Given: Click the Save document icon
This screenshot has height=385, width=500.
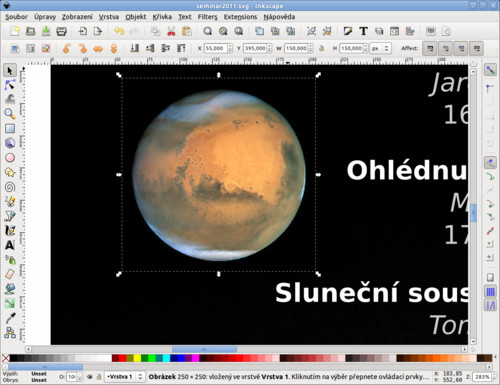Looking at the screenshot, I should coord(46,31).
